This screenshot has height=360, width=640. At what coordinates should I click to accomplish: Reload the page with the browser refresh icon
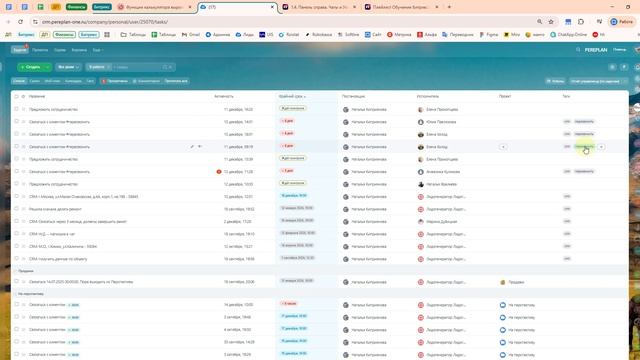click(x=20, y=22)
